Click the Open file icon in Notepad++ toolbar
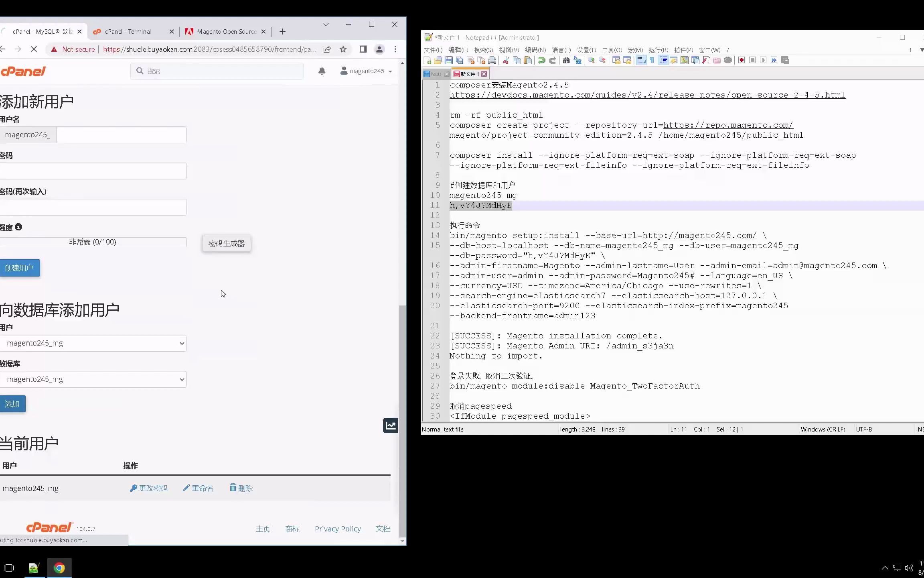Screen dimensions: 924x578 click(438, 60)
